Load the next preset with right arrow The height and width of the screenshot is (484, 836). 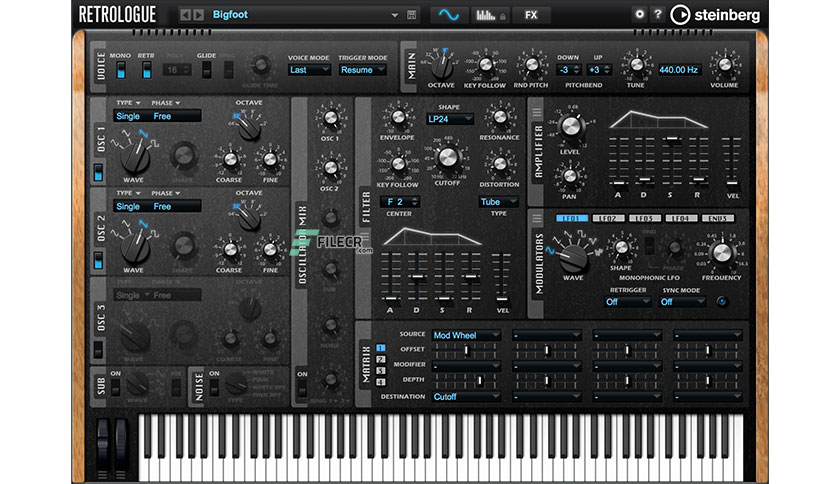click(198, 15)
